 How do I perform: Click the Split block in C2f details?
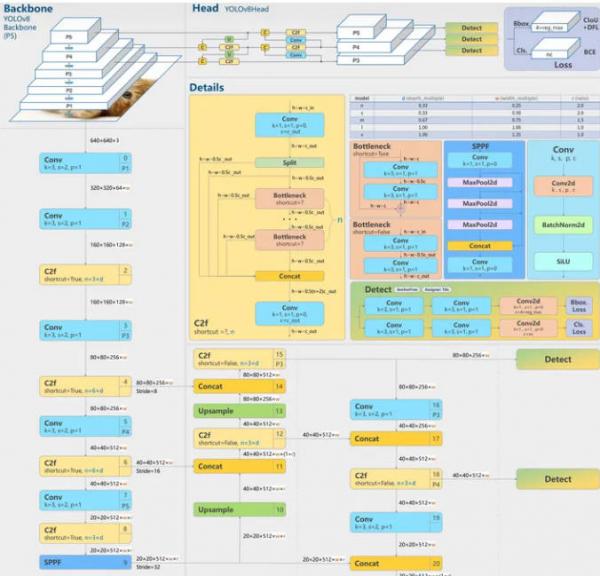290,163
